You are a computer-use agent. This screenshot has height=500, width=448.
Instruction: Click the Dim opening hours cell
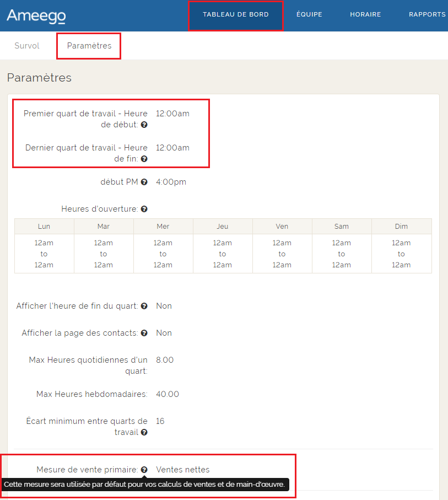(x=401, y=254)
